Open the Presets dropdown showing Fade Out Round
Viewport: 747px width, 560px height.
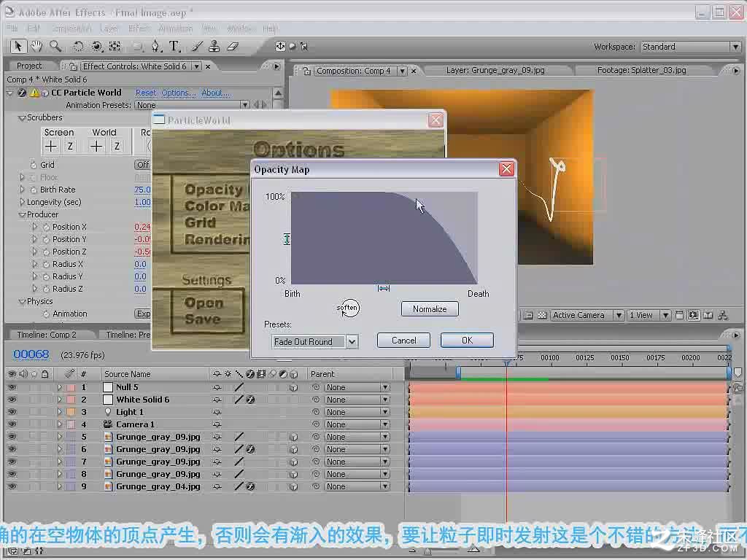352,341
